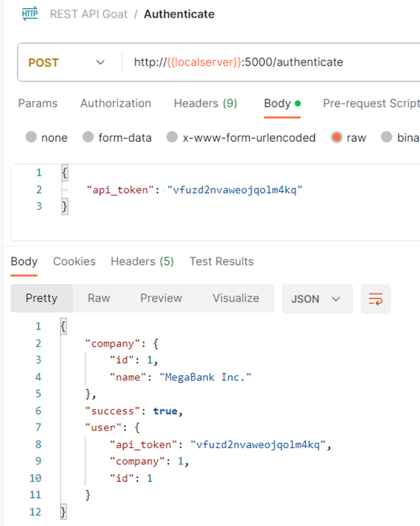Open the POST method dropdown
420x526 pixels.
[67, 62]
